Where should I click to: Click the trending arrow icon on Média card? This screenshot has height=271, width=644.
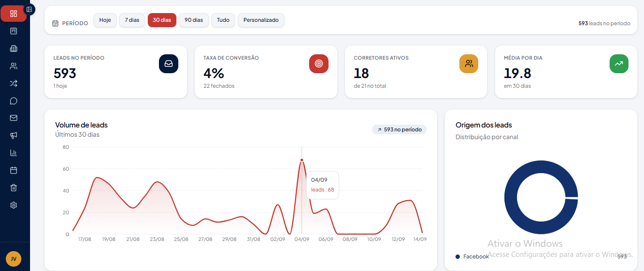point(619,64)
